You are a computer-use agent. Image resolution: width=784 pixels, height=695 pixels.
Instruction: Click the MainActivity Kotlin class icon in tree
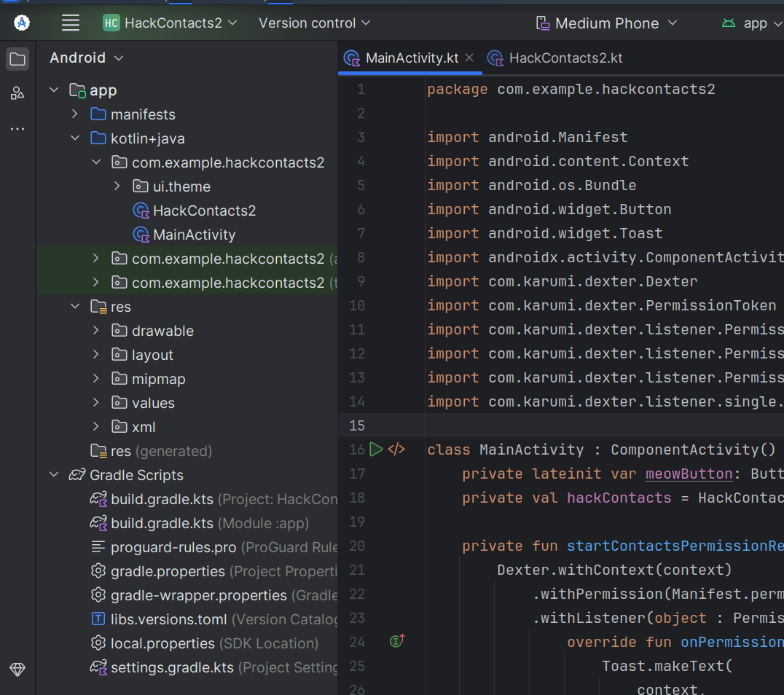(141, 235)
